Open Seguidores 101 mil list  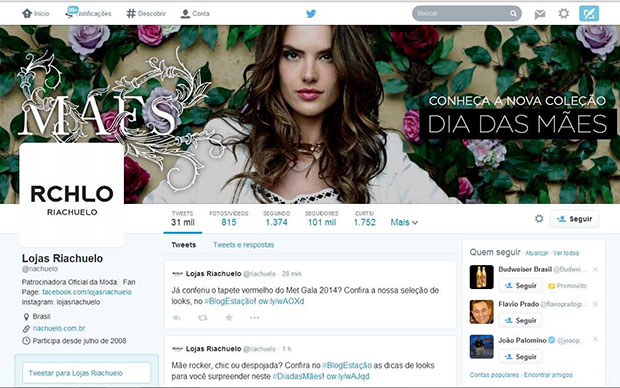pyautogui.click(x=322, y=218)
